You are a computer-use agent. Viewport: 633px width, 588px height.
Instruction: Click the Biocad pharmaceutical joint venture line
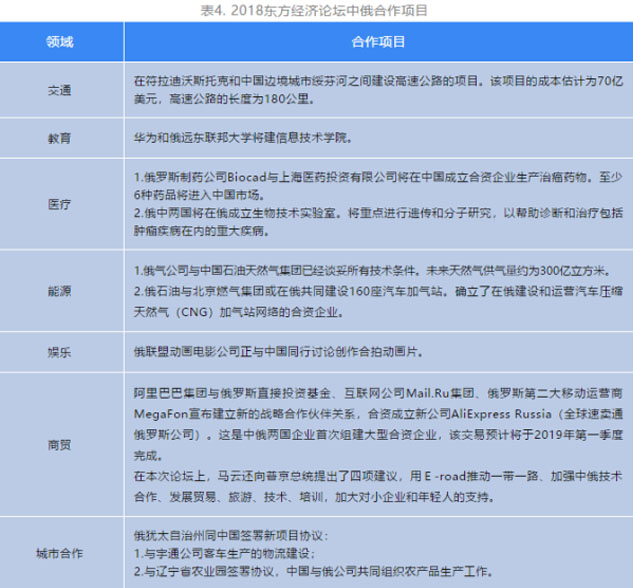pos(378,177)
